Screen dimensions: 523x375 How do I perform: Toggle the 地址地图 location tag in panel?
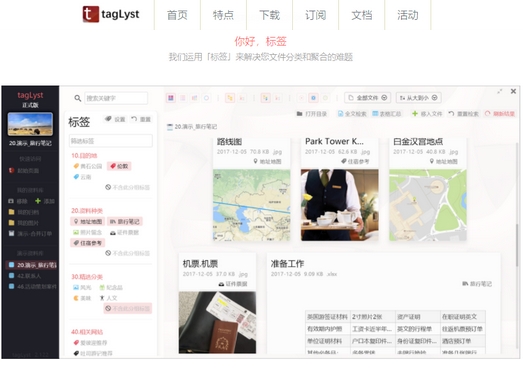88,221
